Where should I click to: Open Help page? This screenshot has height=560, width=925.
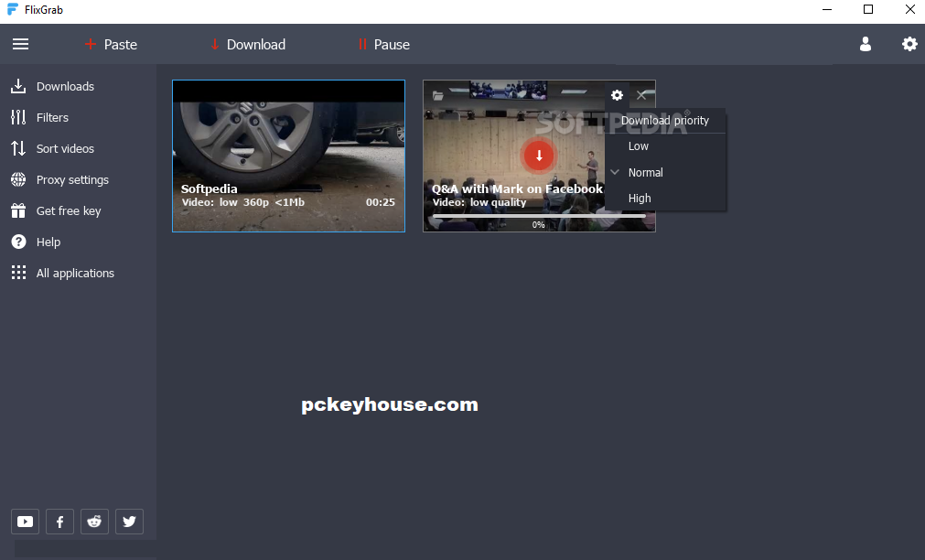[x=48, y=242]
